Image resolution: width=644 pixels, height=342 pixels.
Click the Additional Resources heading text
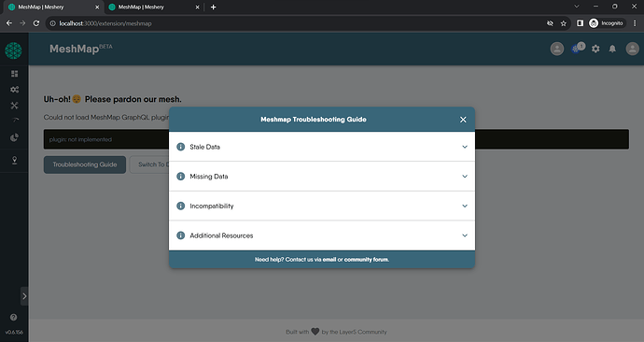point(221,235)
